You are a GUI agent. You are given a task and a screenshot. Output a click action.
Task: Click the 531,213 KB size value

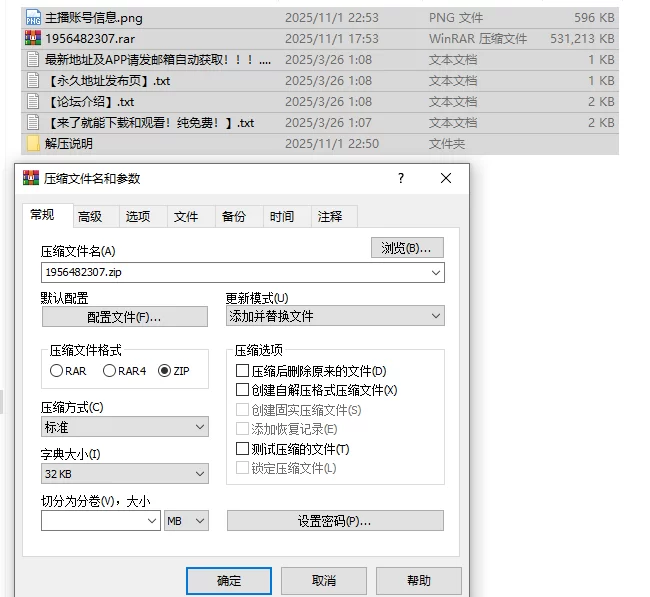582,39
